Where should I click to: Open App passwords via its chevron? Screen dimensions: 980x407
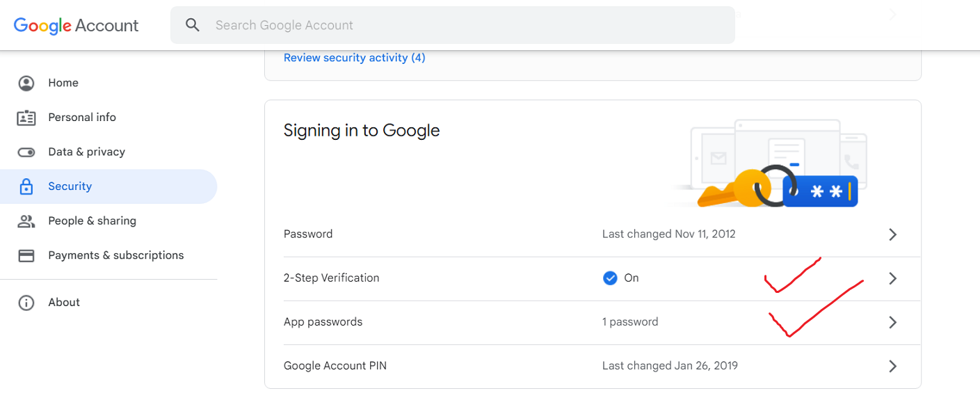893,322
